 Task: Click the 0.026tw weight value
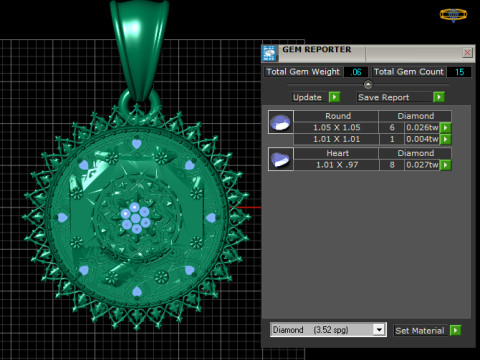point(422,127)
